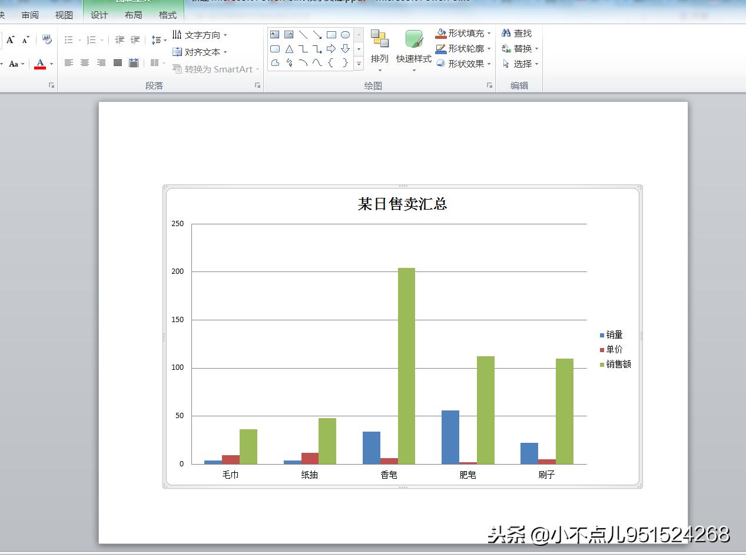Viewport: 746px width, 560px height.
Task: Toggle centered text alignment
Action: point(85,63)
